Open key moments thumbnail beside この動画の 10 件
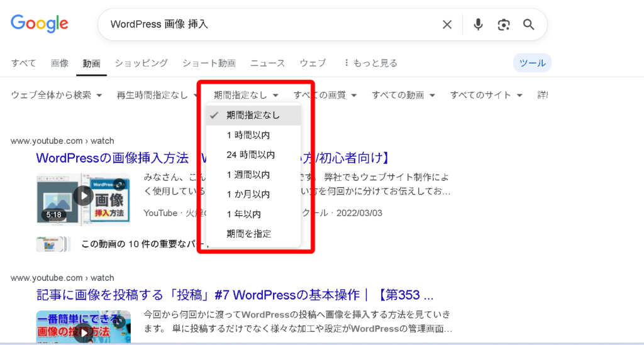644x345 pixels. [x=53, y=244]
